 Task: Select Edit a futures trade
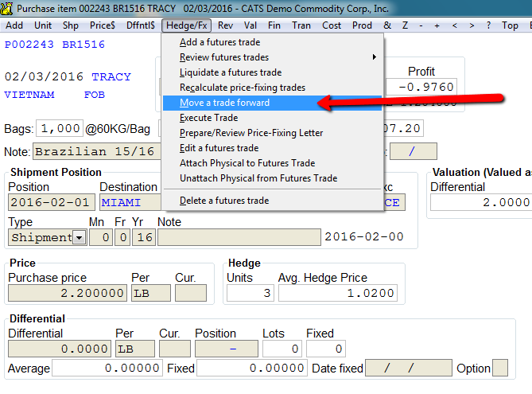[273, 148]
